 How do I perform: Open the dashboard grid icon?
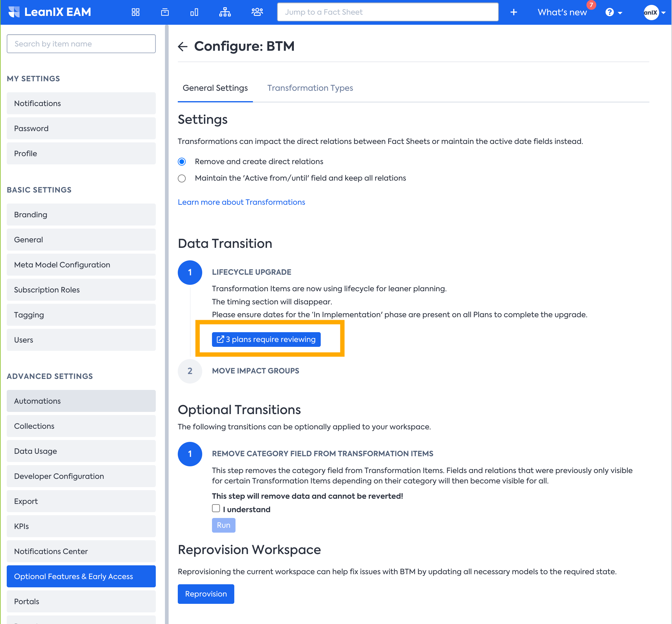135,12
